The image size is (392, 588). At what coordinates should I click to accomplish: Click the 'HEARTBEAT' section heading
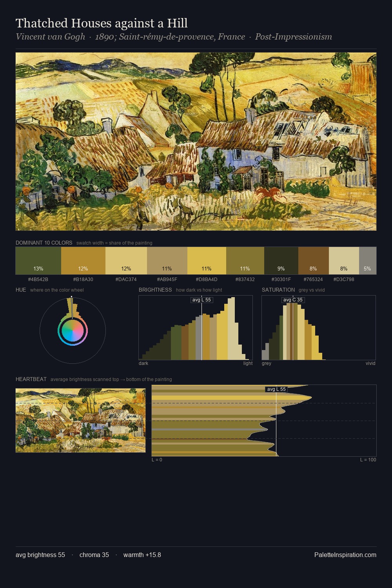click(31, 379)
